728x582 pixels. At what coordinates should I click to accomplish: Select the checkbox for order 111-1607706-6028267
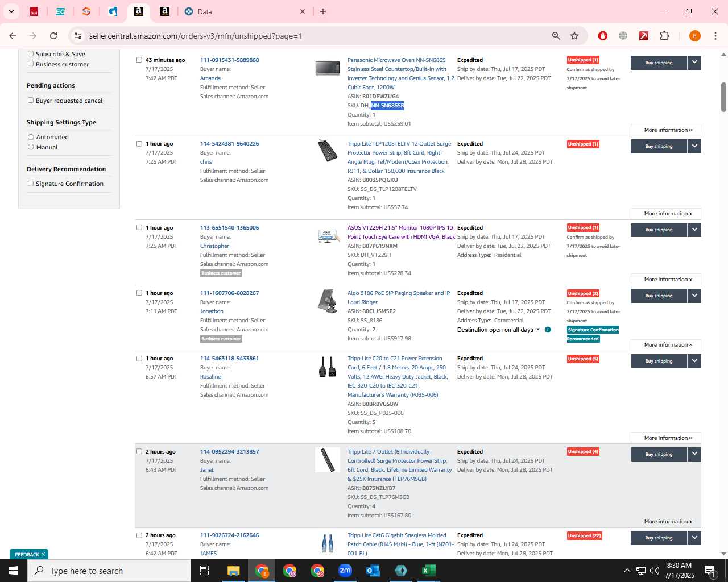point(139,293)
